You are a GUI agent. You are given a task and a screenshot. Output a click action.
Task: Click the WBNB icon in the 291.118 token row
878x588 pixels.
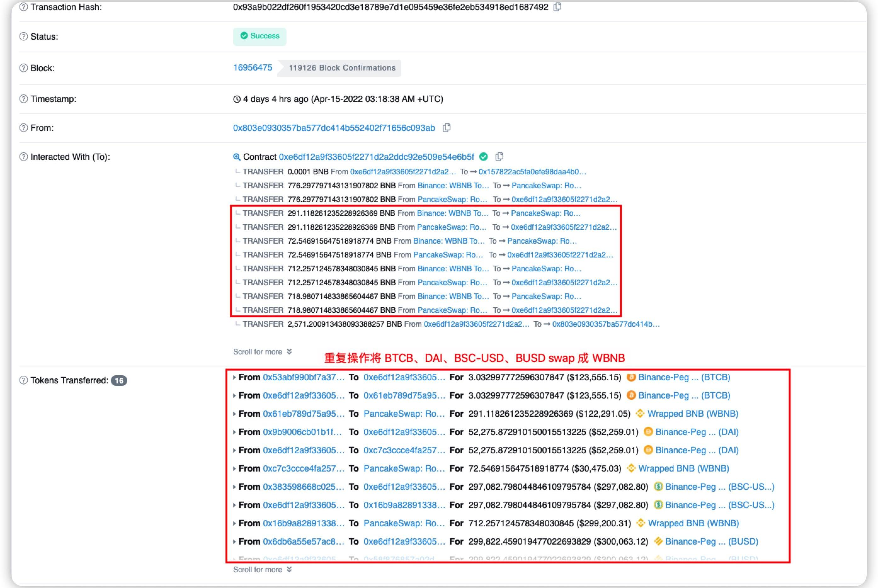(x=640, y=414)
